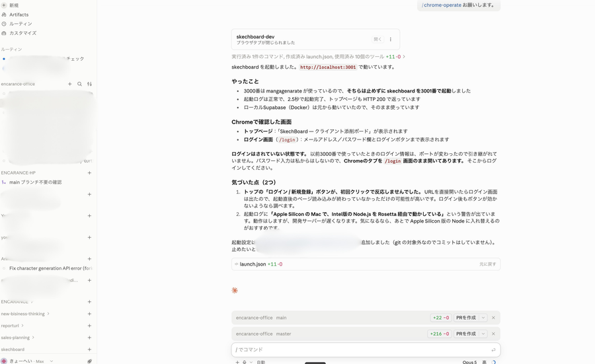Viewport: 595px width, 364px height.
Task: Open skechboard-dev card more options menu
Action: (391, 39)
